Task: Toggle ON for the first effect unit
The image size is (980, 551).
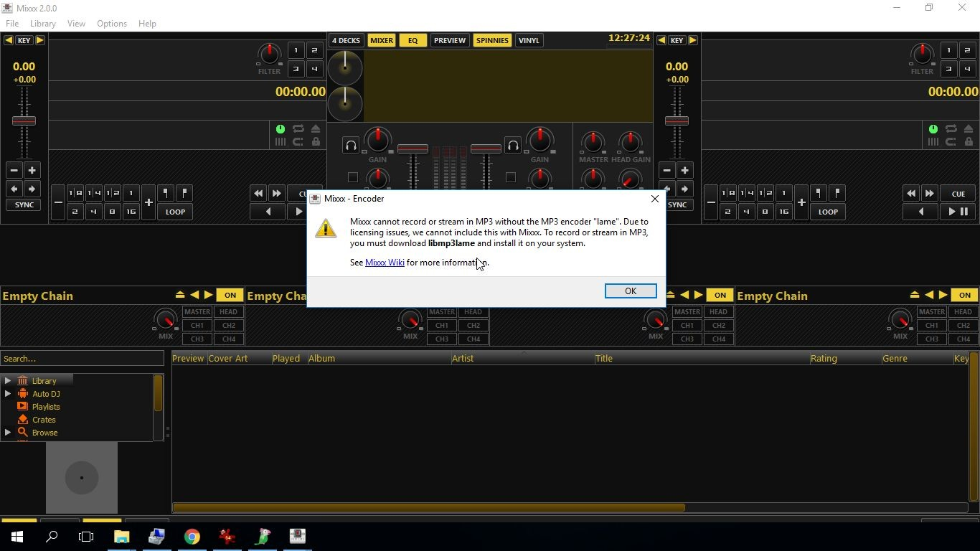Action: (230, 295)
